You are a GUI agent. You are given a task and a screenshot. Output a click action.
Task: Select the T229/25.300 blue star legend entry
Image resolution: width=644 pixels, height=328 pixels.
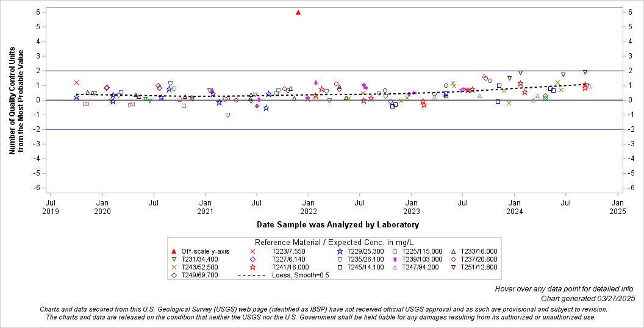[x=360, y=251]
